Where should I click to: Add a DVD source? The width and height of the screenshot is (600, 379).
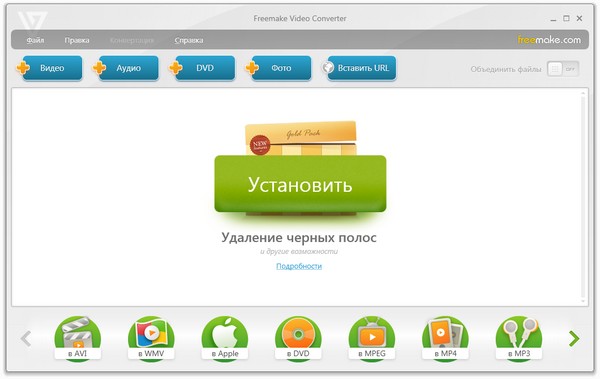[202, 68]
